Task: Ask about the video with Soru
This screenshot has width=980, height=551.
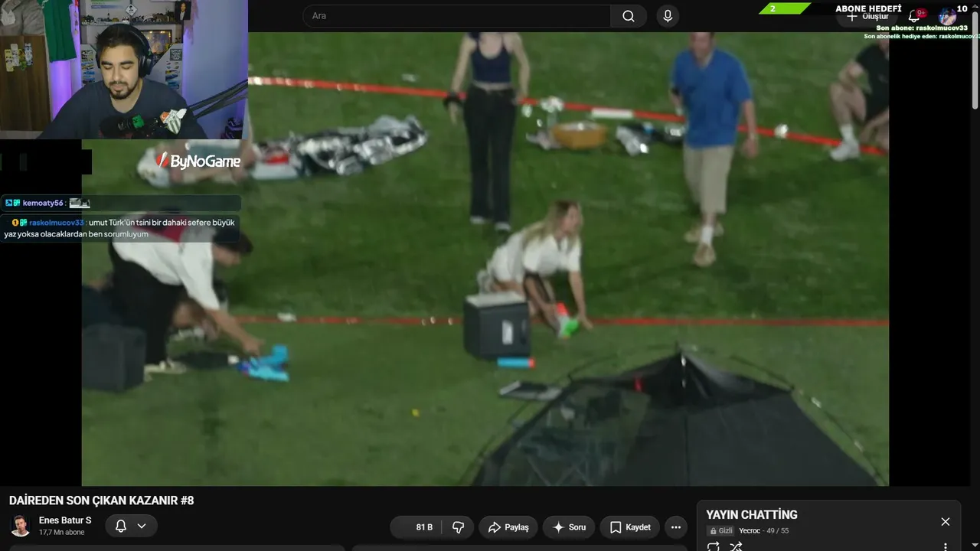Action: pyautogui.click(x=569, y=527)
